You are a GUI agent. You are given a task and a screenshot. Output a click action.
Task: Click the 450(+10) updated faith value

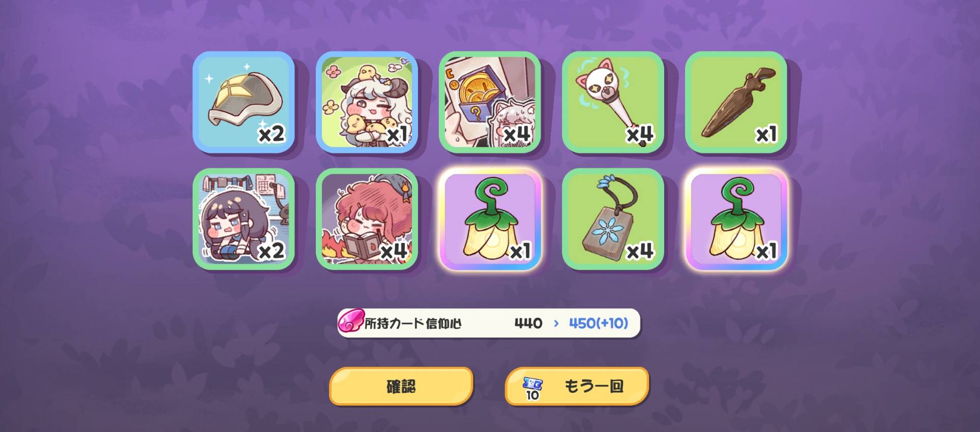click(x=598, y=323)
